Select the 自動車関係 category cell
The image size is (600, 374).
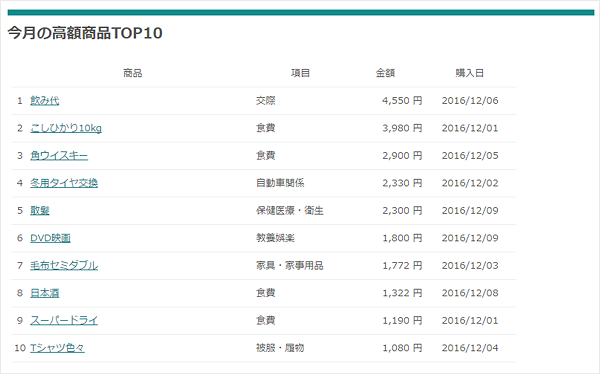pos(280,183)
